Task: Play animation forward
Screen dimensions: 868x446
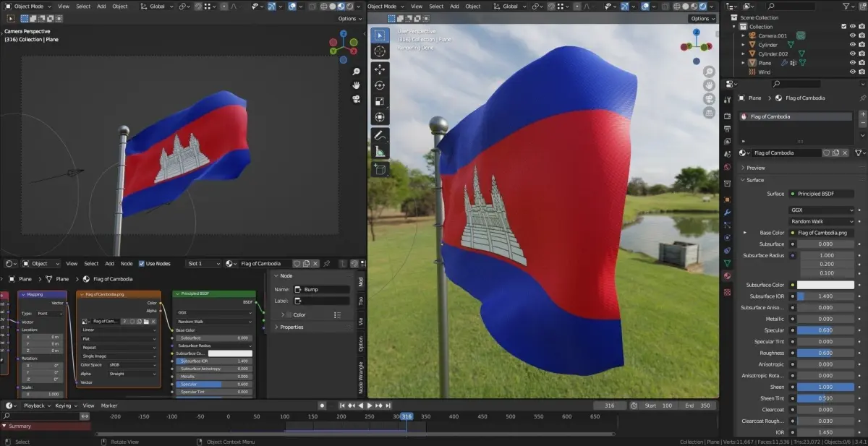Action: [x=370, y=406]
